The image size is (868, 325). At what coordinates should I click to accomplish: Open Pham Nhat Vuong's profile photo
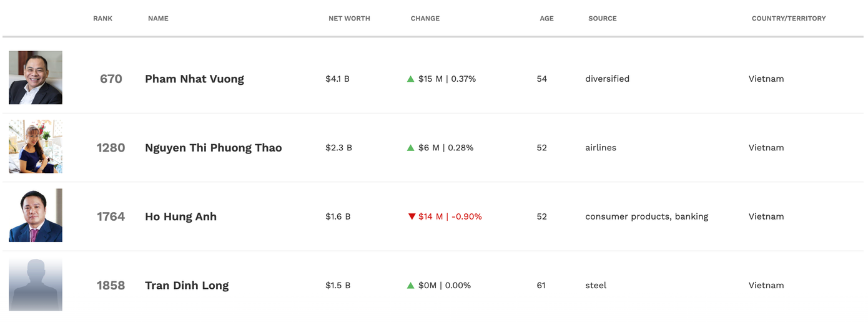click(x=36, y=78)
